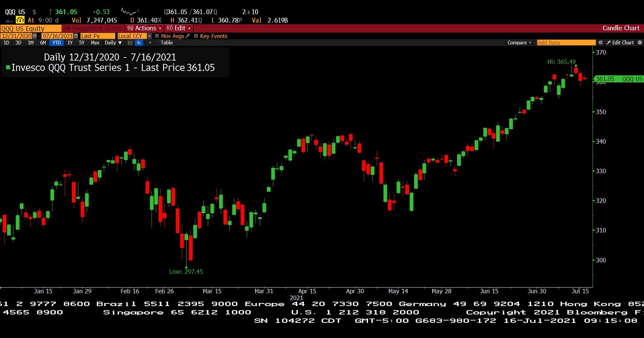
Task: Open 94) Suggested Charts
Action: pos(93,28)
